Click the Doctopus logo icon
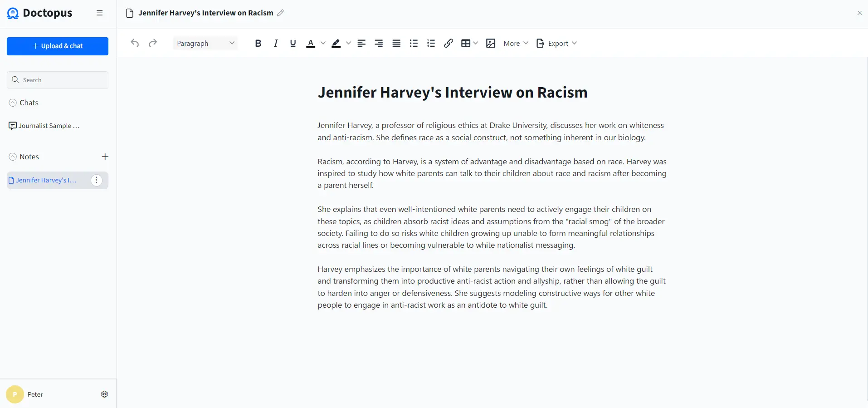This screenshot has width=868, height=408. [13, 13]
